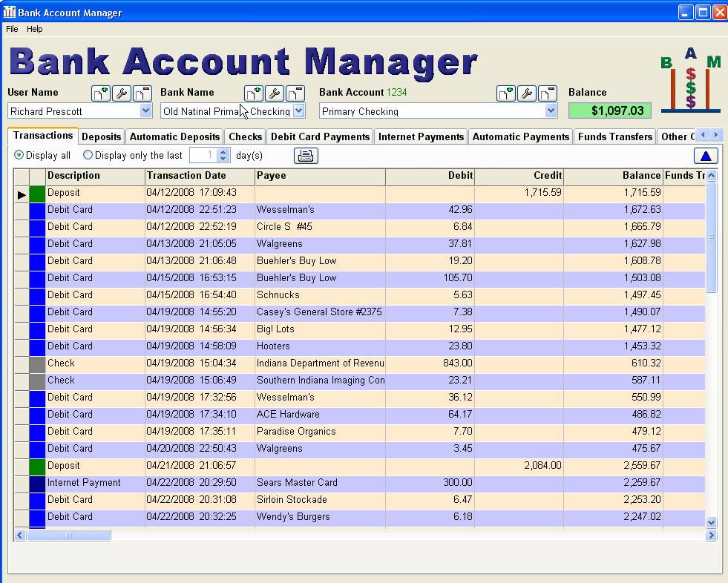Open the User Name dropdown
Image resolution: width=728 pixels, height=583 pixels.
pyautogui.click(x=145, y=111)
